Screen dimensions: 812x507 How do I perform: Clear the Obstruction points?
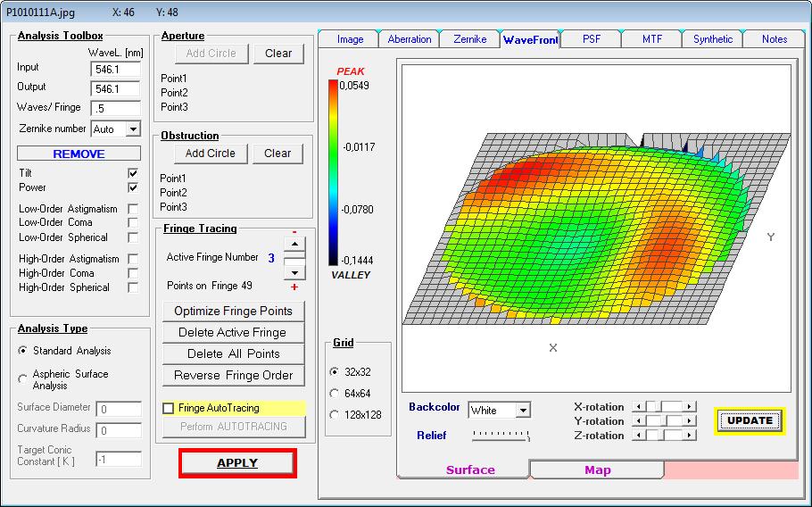click(x=278, y=154)
